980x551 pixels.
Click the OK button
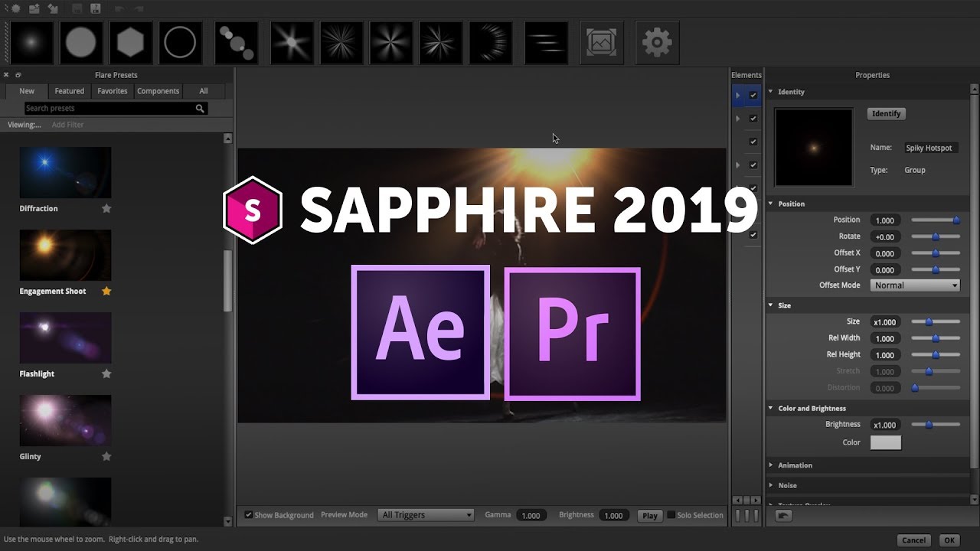[949, 540]
